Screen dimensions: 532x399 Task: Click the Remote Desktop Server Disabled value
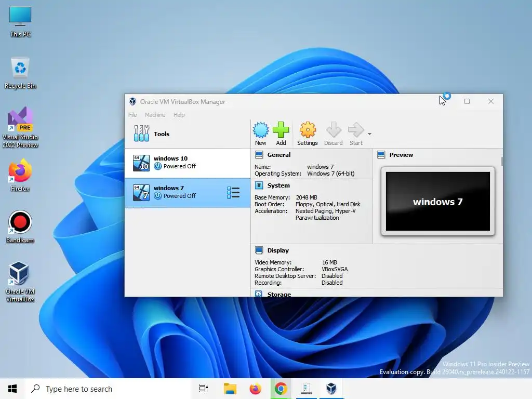332,276
